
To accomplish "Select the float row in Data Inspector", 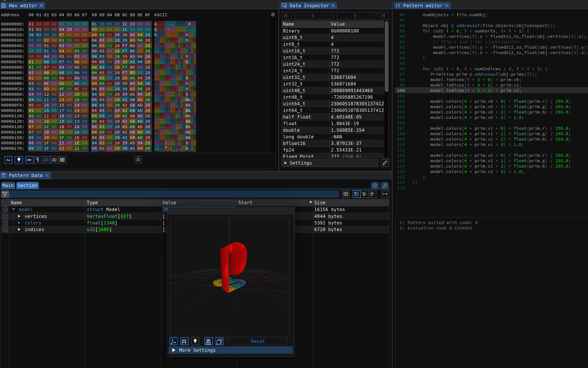I will (x=333, y=123).
